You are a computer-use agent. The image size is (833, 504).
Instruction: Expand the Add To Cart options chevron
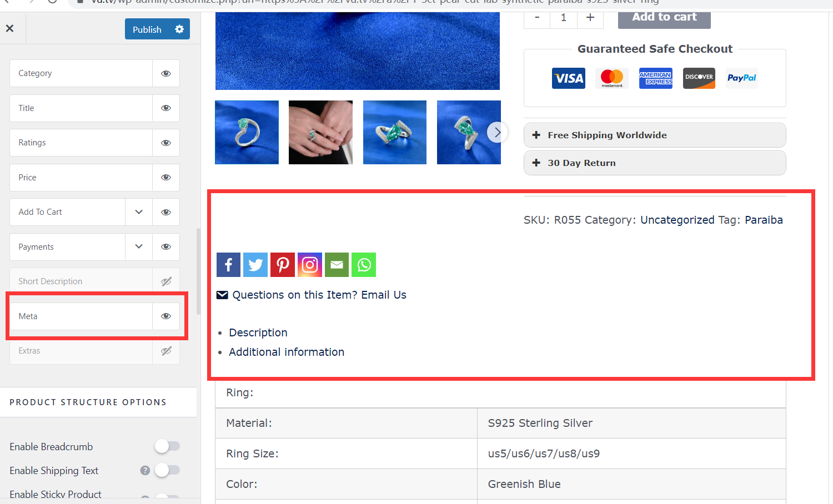[x=139, y=212]
